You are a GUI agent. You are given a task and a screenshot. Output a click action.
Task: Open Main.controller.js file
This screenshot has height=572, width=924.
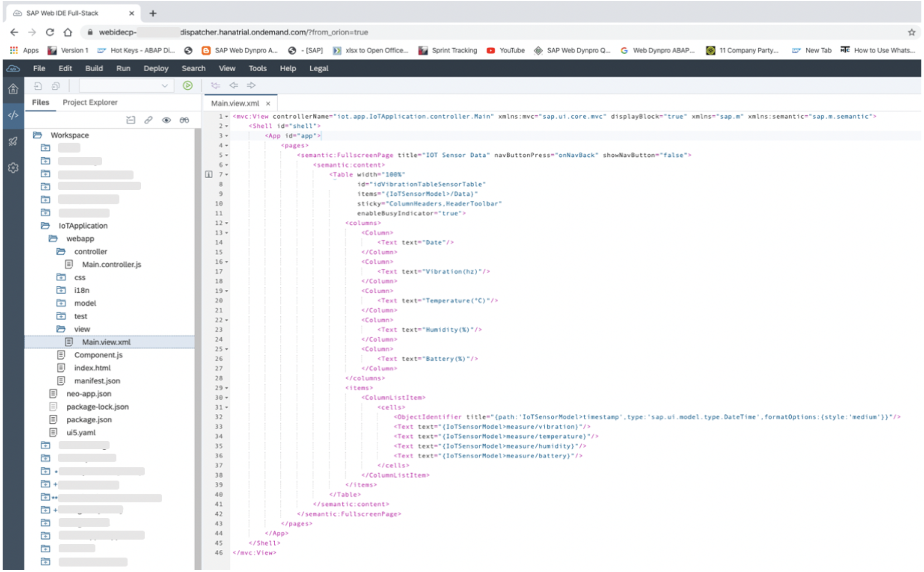pos(111,264)
